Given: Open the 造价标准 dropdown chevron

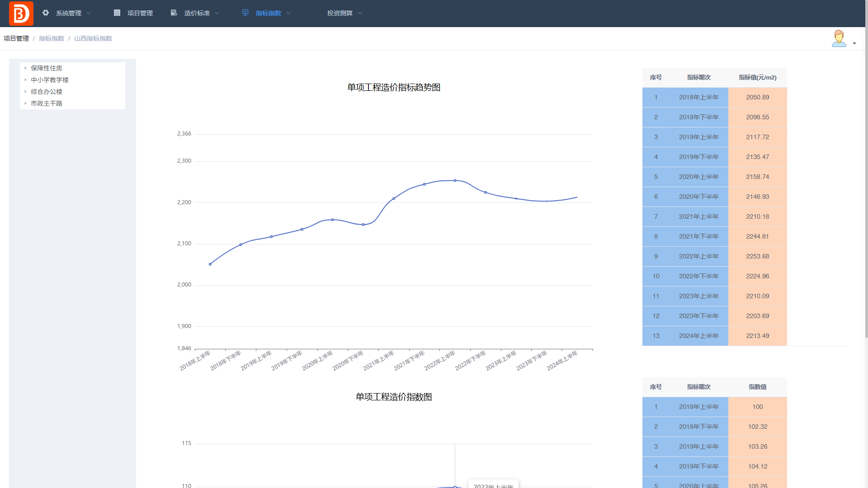Looking at the screenshot, I should [217, 13].
